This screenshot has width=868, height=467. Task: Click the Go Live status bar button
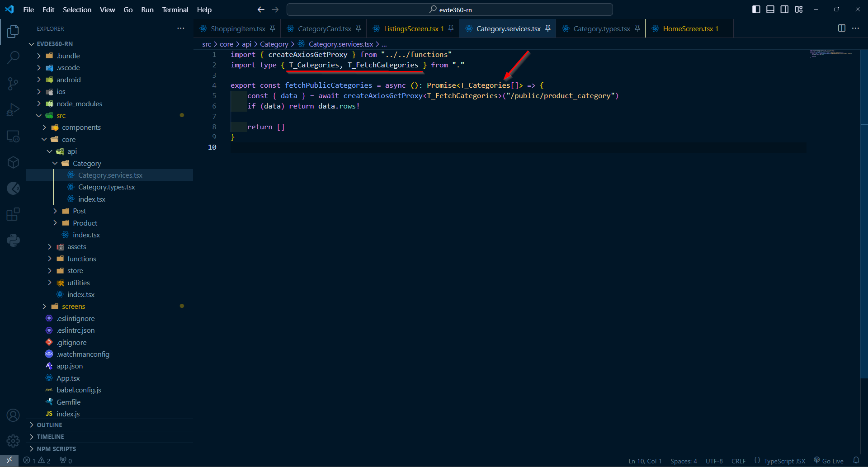pyautogui.click(x=829, y=461)
